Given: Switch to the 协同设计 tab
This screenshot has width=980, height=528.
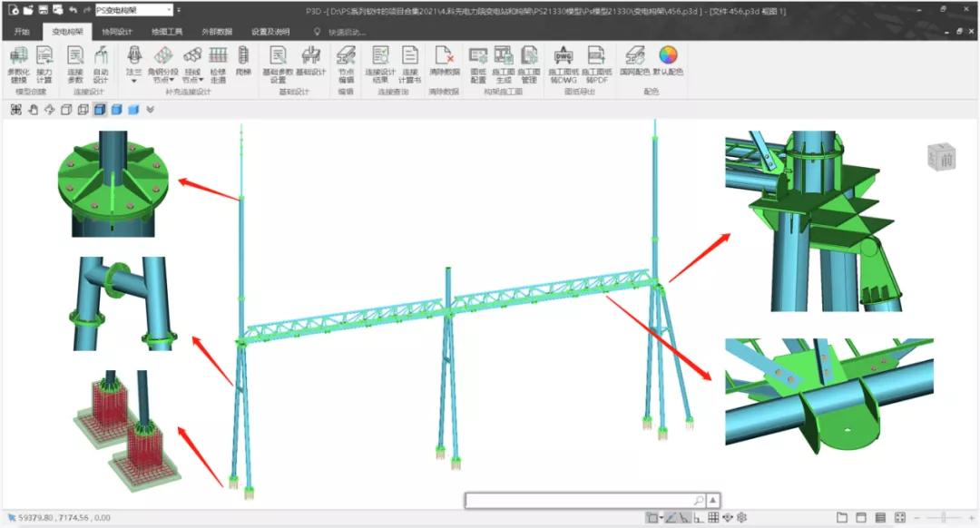Looking at the screenshot, I should [116, 31].
